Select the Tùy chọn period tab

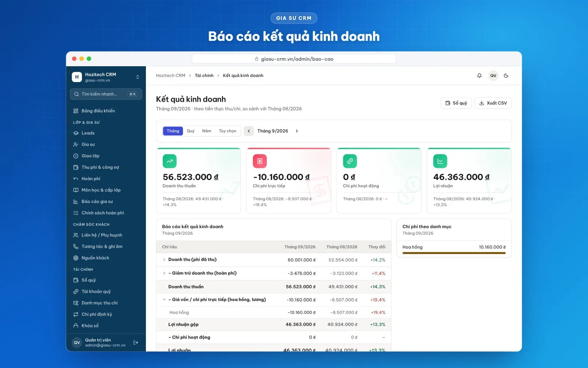[227, 131]
